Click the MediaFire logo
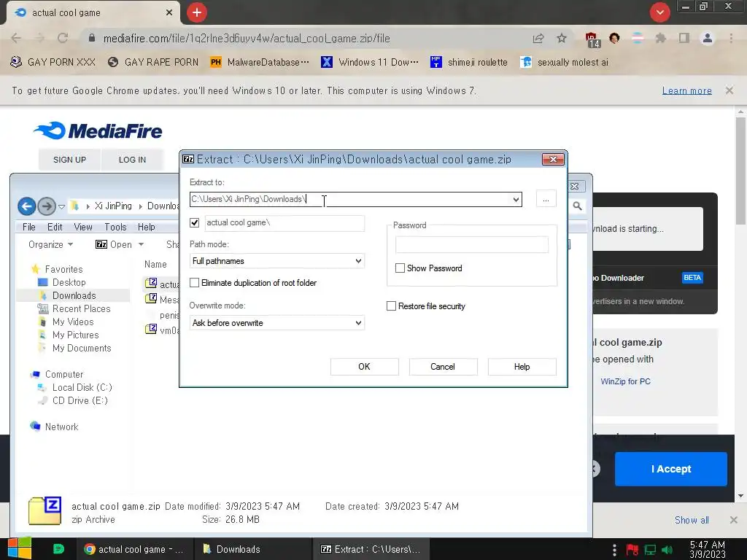747x560 pixels. 98,131
